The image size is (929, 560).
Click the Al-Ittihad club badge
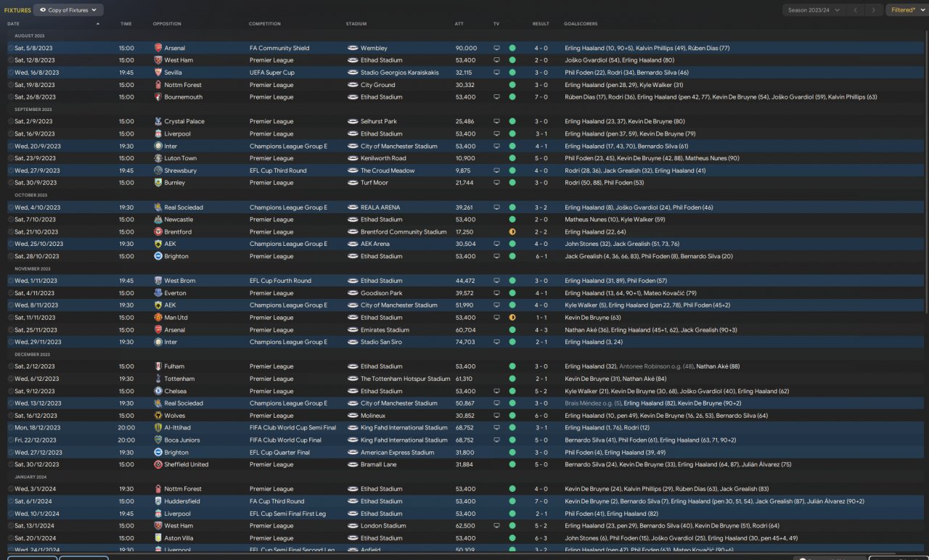(158, 428)
